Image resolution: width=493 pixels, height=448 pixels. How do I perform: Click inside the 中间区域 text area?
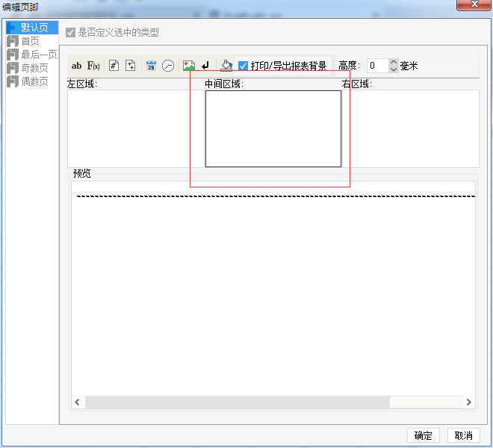tap(273, 128)
